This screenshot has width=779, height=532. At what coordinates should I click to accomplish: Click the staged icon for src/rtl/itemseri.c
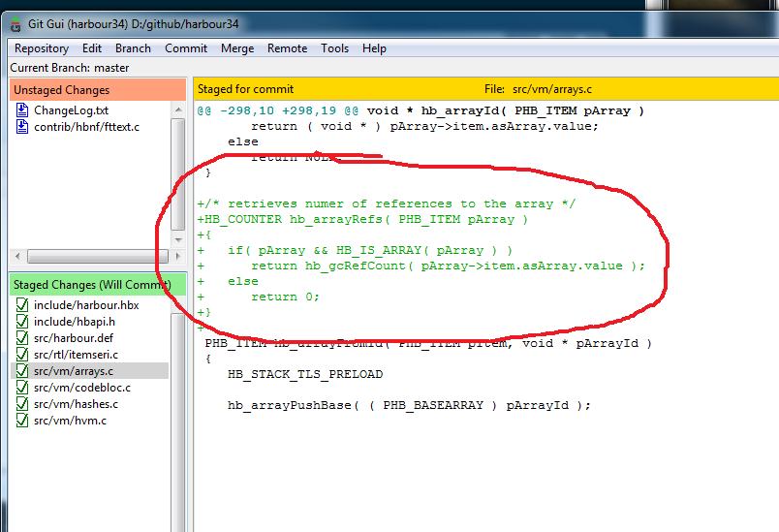pos(23,355)
